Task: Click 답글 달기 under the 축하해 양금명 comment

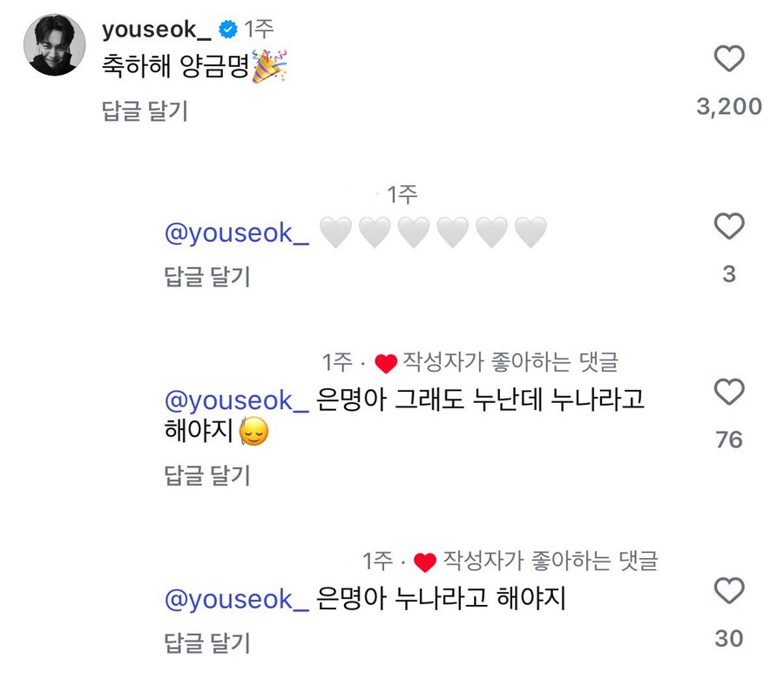Action: 145,111
